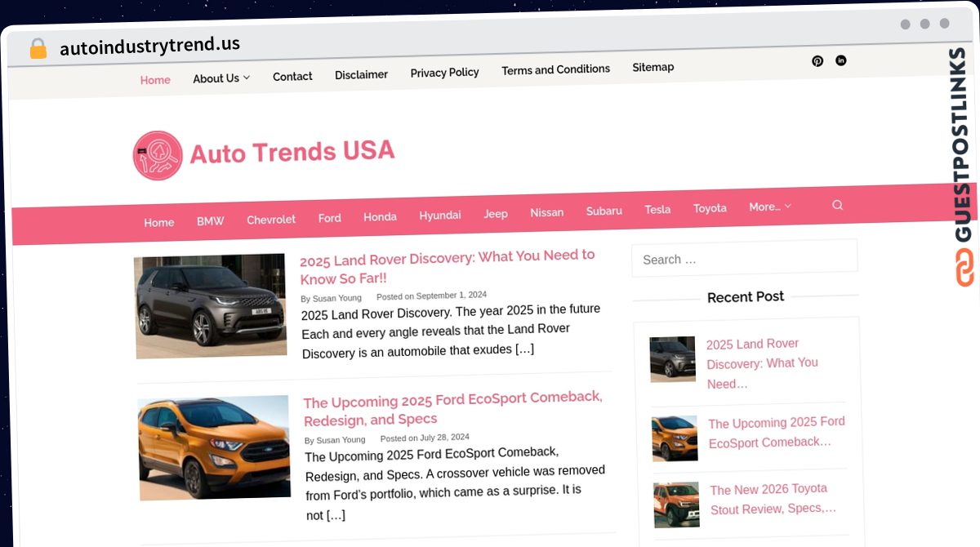Click the Land Rover Discovery article image
The image size is (980, 547).
click(211, 306)
